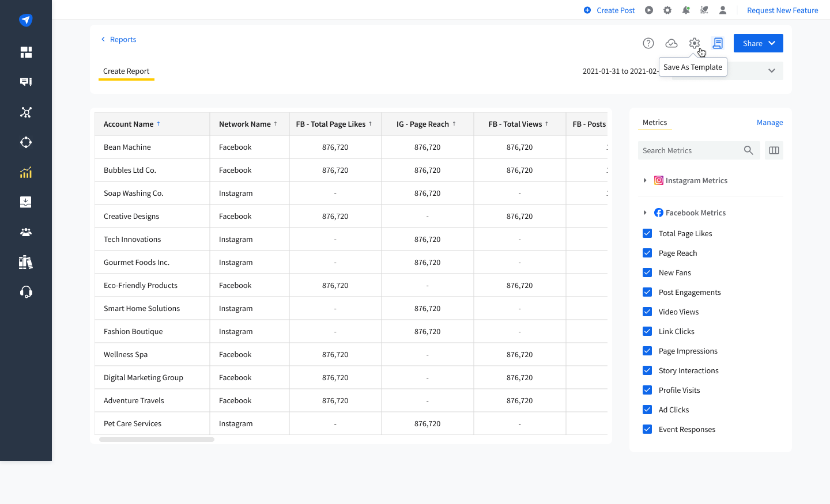The width and height of the screenshot is (830, 504).
Task: Click the Save As Template gear icon
Action: pyautogui.click(x=695, y=43)
